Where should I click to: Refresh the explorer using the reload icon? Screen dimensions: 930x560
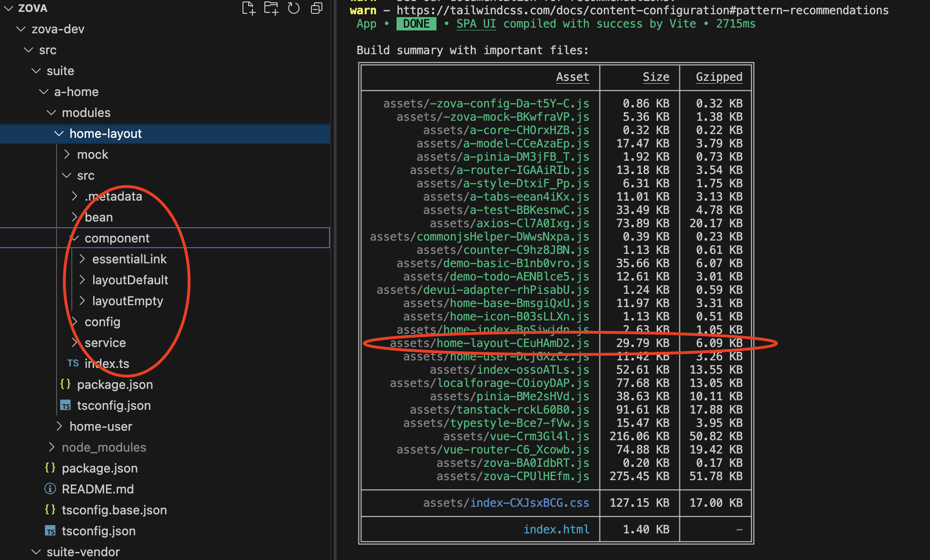pos(294,8)
